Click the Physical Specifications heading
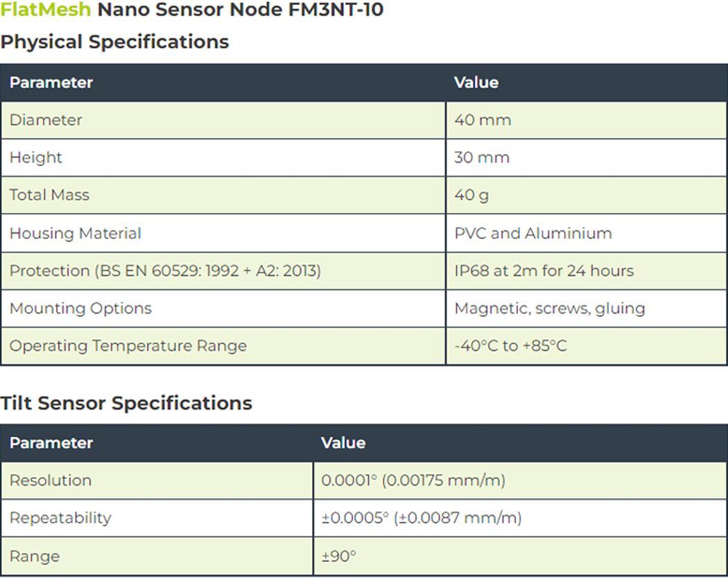This screenshot has height=578, width=728. coord(114,42)
